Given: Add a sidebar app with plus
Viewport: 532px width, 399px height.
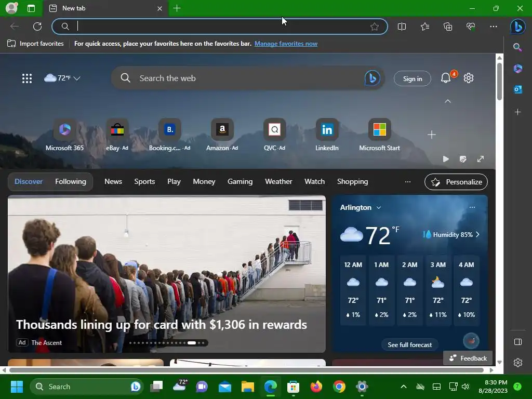Looking at the screenshot, I should click(x=518, y=112).
